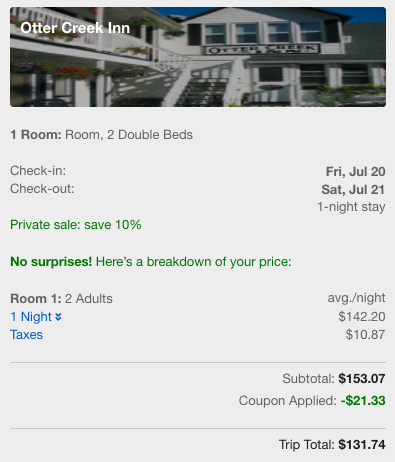
Task: Click the Otter Creek Inn photo
Action: coord(198,57)
